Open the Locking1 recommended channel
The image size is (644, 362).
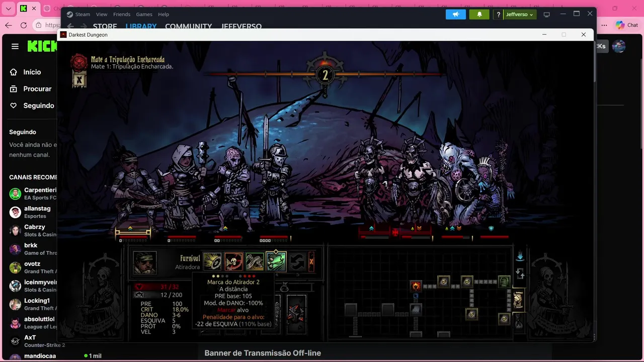(x=32, y=304)
